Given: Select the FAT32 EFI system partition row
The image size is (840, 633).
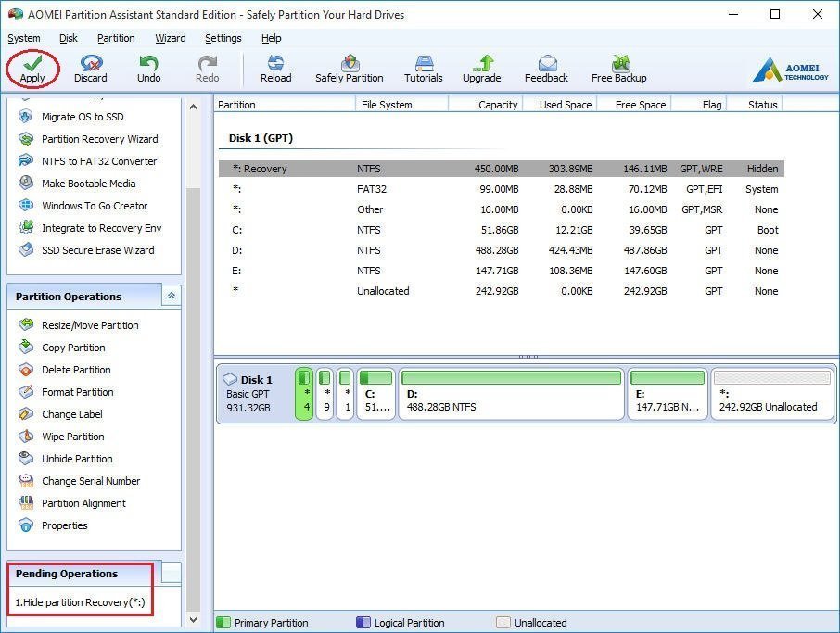Looking at the screenshot, I should click(502, 189).
